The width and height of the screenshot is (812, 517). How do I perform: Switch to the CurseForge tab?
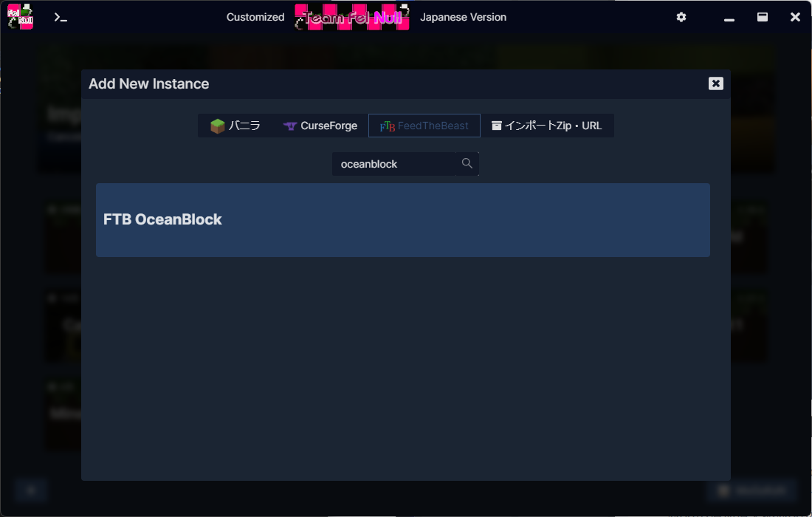tap(319, 126)
